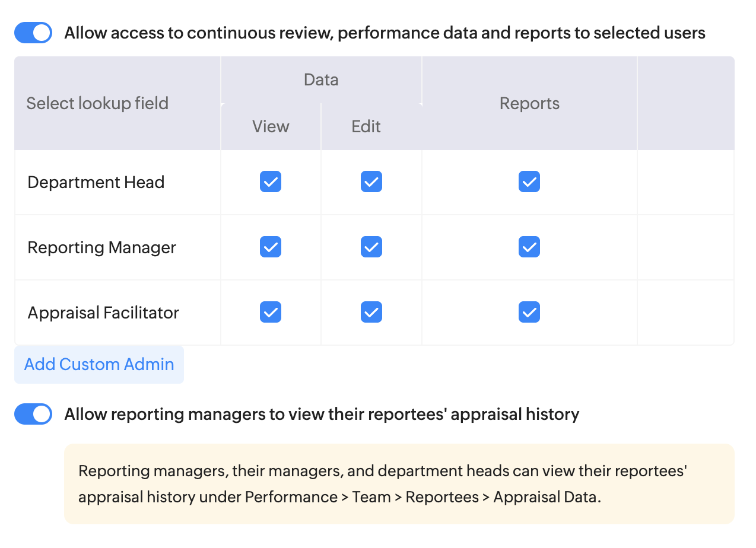Click the View column header

tap(271, 126)
